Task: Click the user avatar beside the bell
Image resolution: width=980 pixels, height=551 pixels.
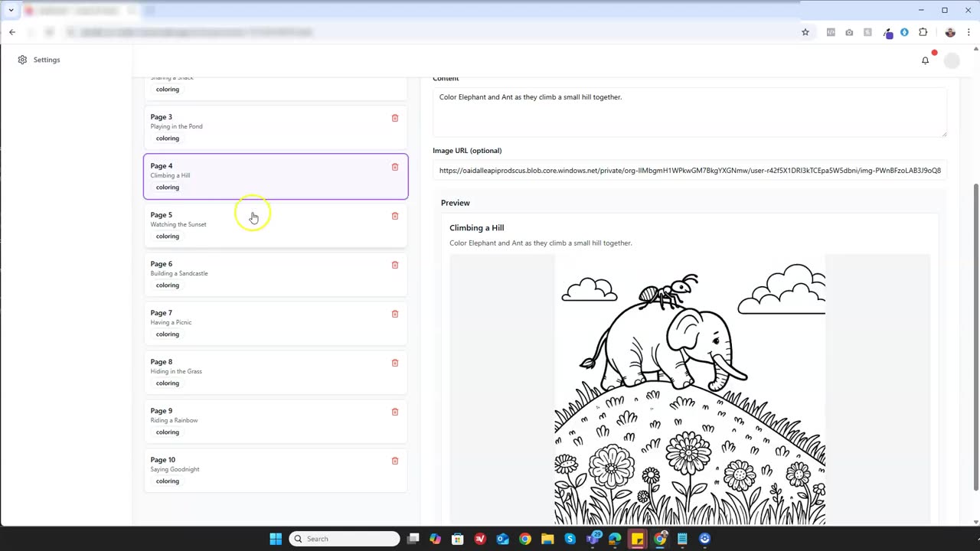Action: [x=952, y=60]
